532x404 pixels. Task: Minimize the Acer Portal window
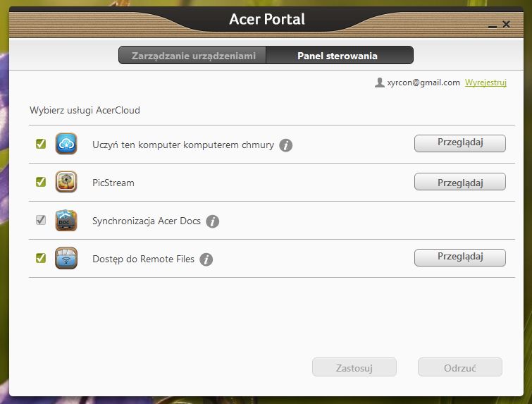pyautogui.click(x=493, y=27)
